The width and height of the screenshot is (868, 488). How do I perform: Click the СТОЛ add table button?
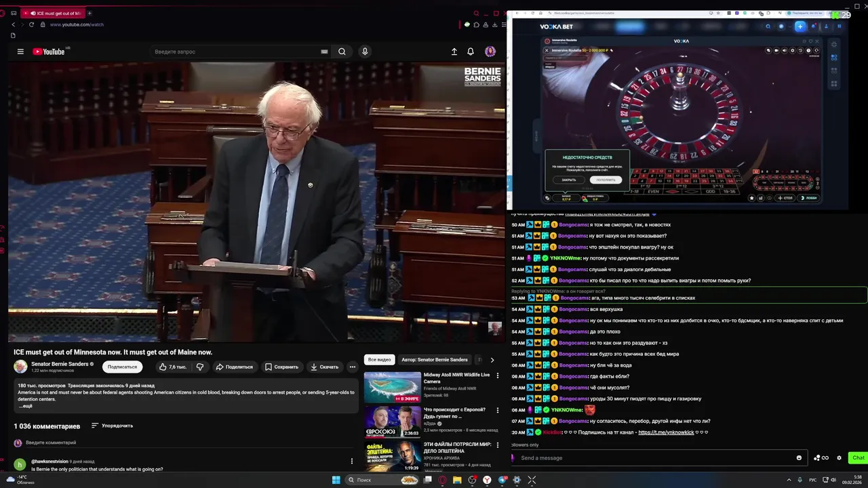click(785, 198)
